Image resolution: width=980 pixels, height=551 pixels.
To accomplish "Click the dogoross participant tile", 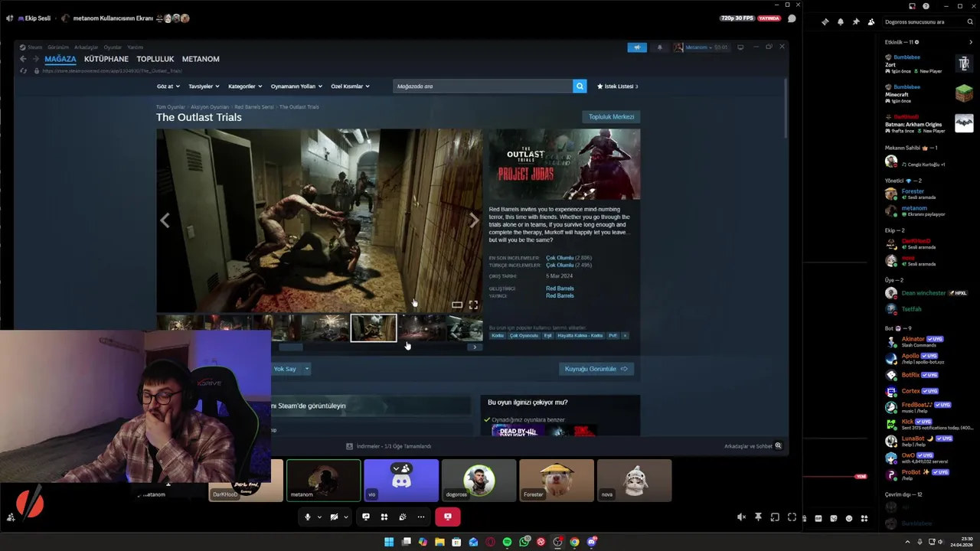I will click(x=479, y=481).
